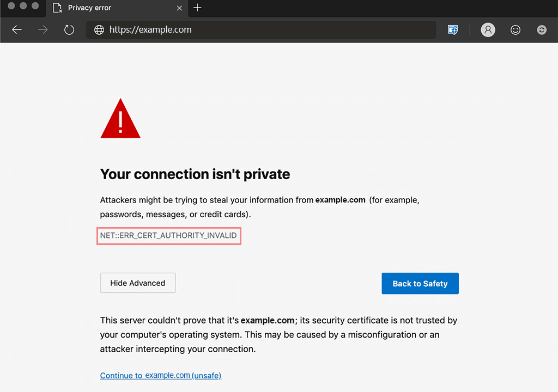Click the forward navigation arrow
558x392 pixels.
pos(43,30)
